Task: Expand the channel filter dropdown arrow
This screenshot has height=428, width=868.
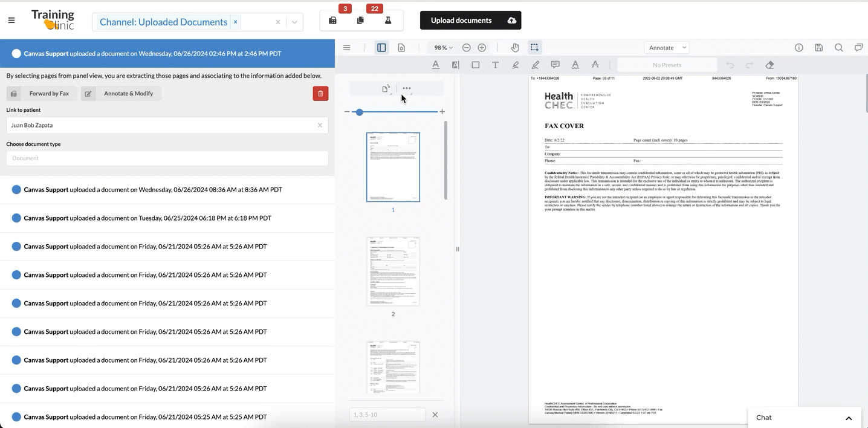Action: coord(294,21)
